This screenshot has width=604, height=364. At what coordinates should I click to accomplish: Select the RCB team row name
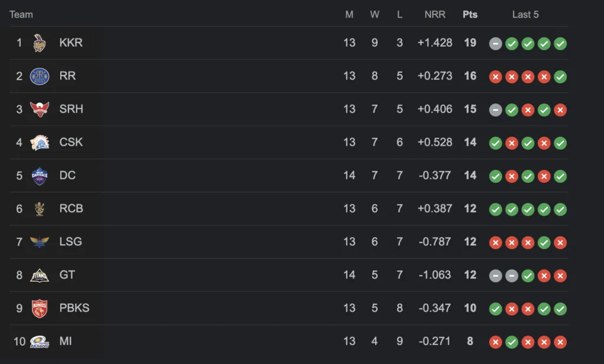point(71,209)
